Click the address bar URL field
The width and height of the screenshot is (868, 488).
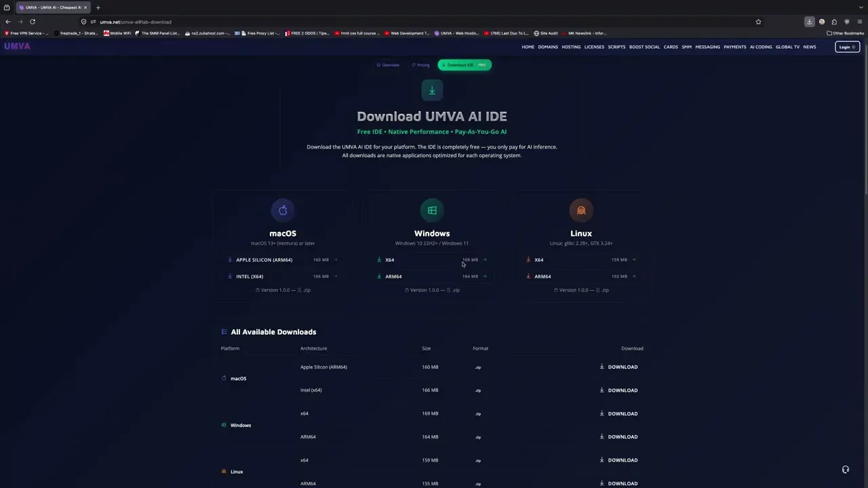(x=420, y=22)
